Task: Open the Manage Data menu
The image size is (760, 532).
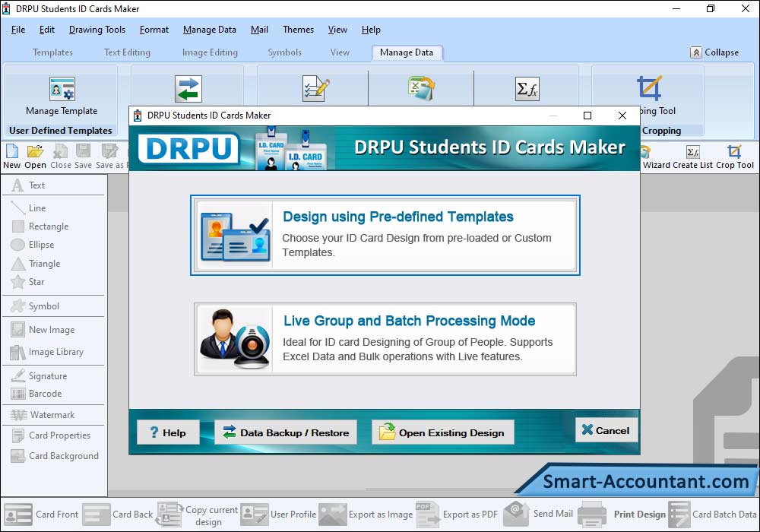Action: pos(210,30)
